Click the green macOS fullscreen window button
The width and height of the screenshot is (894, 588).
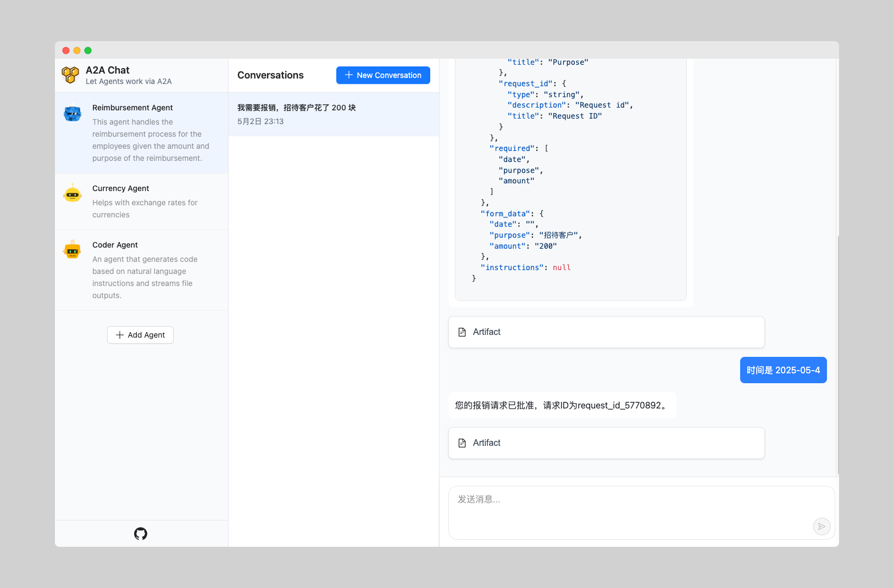pyautogui.click(x=88, y=51)
